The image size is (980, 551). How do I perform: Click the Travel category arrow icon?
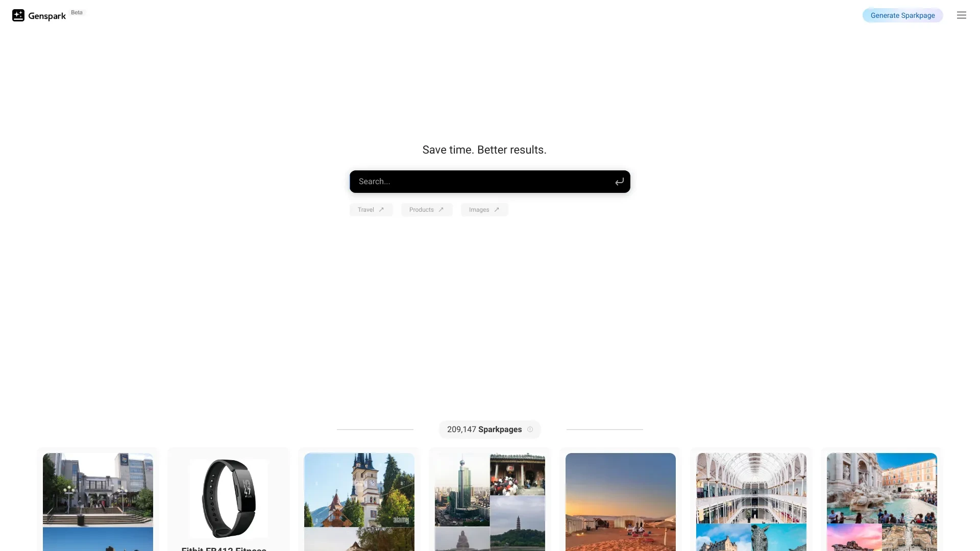click(x=382, y=209)
